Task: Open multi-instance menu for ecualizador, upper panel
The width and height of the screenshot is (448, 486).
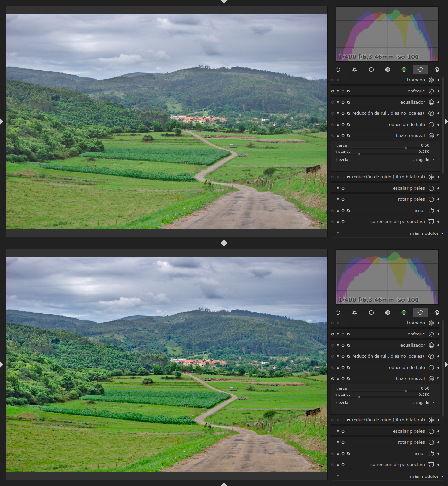Action: [x=348, y=102]
